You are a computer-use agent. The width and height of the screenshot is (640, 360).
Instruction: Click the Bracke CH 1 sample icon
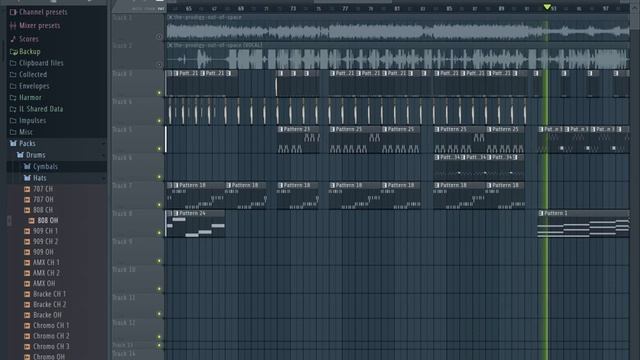click(x=27, y=294)
